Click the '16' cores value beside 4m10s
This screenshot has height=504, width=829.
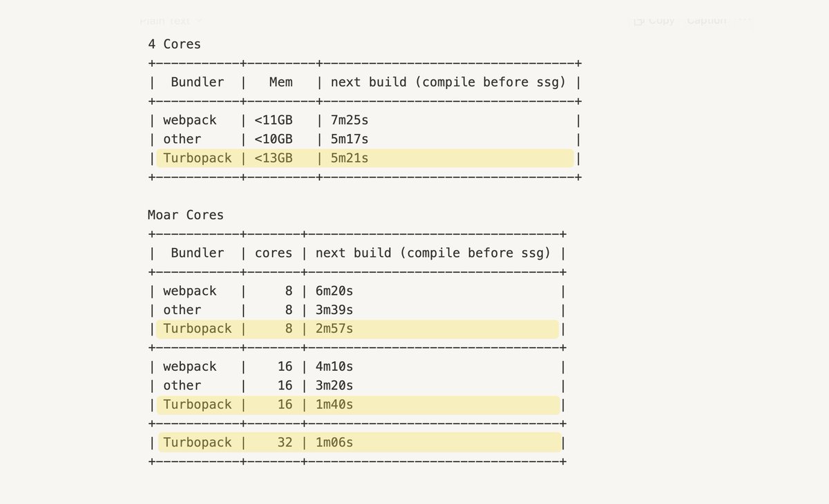tap(285, 367)
